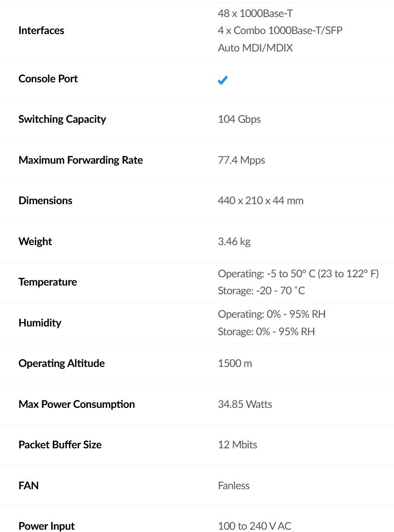
Task: Click the Console Port label
Action: [x=48, y=79]
